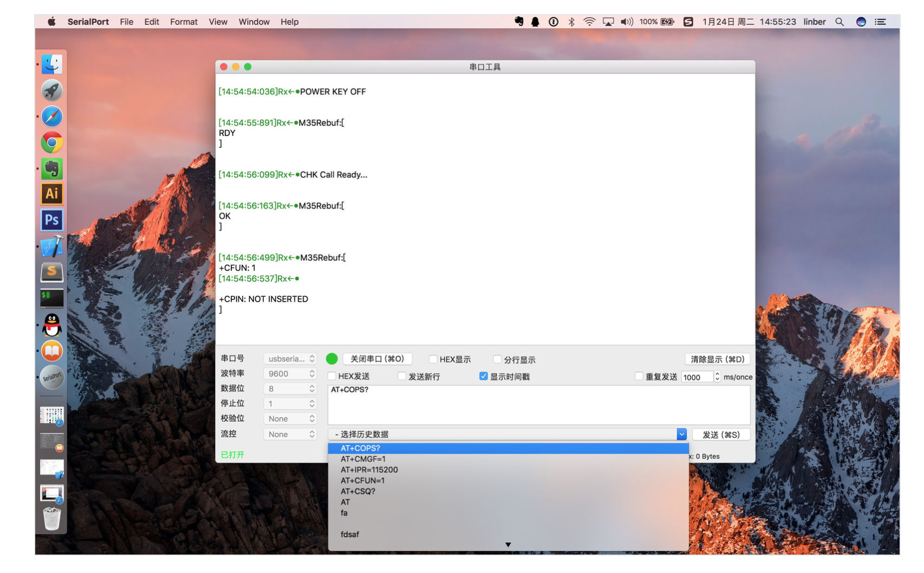Screen dimensions: 924x573
Task: Click the send text area containing AT+COPS?
Action: click(539, 405)
